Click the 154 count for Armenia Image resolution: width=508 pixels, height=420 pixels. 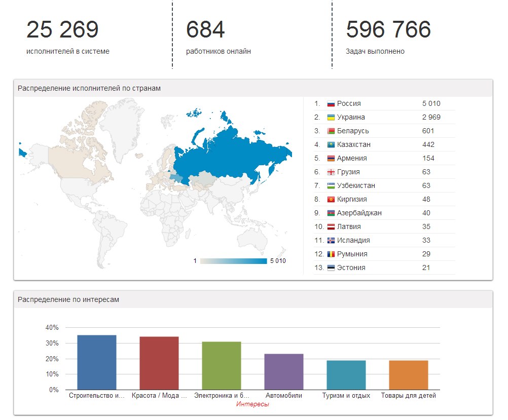(428, 159)
